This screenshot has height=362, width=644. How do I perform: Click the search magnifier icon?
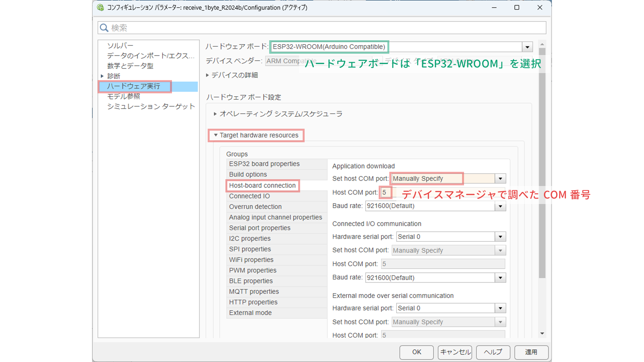pyautogui.click(x=104, y=28)
